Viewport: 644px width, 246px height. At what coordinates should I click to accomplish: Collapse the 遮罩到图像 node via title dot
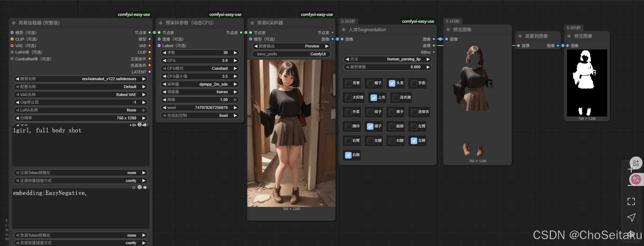tap(520, 36)
